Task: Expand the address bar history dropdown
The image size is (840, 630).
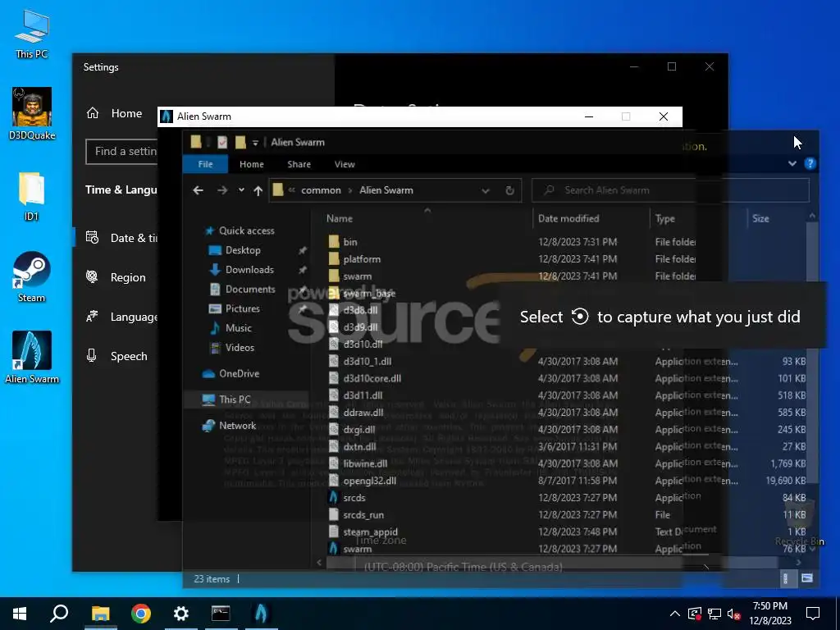Action: 486,190
